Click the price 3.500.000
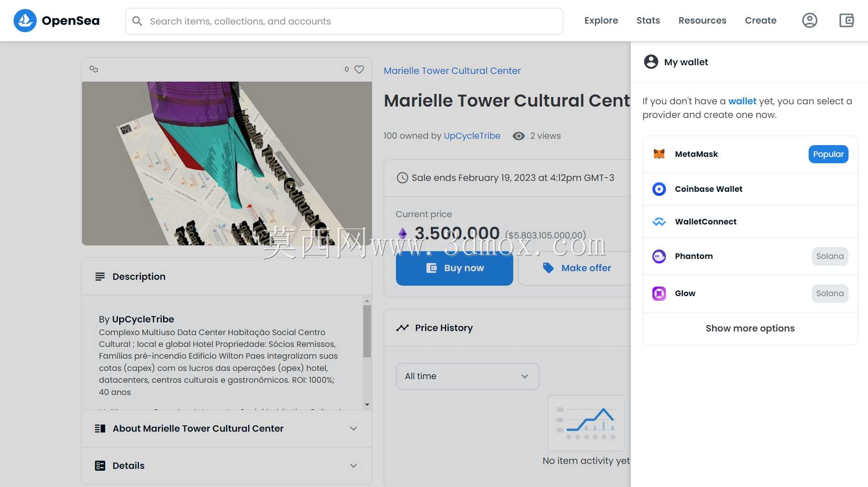 coord(457,234)
